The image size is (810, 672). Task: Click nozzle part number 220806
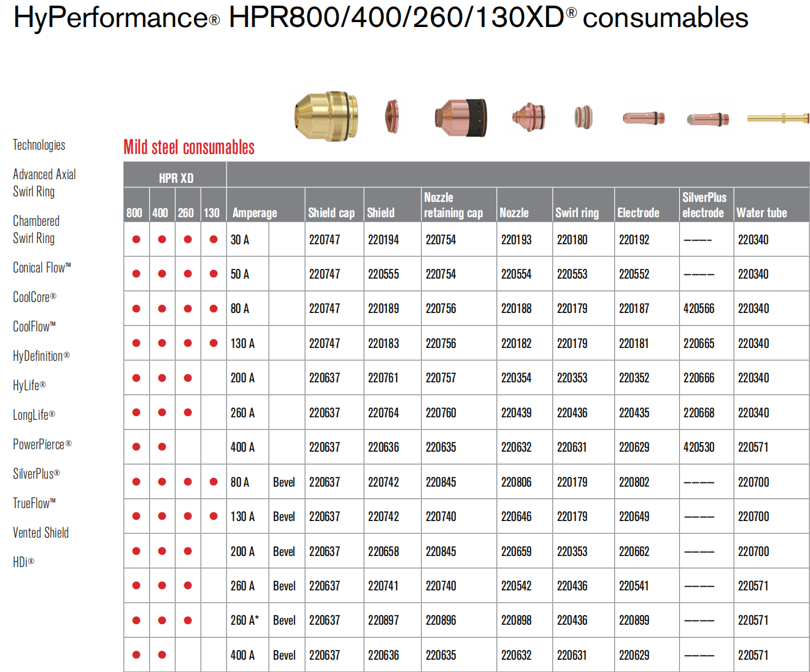coord(516,482)
